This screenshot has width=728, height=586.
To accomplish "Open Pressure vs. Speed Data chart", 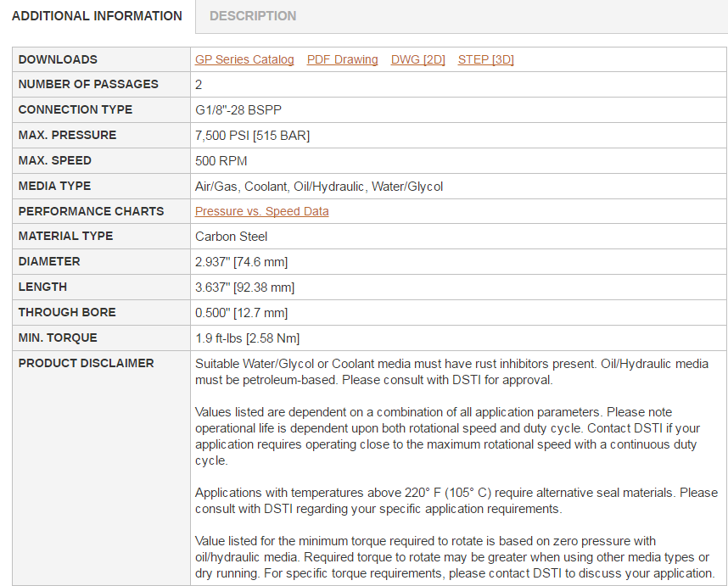I will pyautogui.click(x=262, y=211).
